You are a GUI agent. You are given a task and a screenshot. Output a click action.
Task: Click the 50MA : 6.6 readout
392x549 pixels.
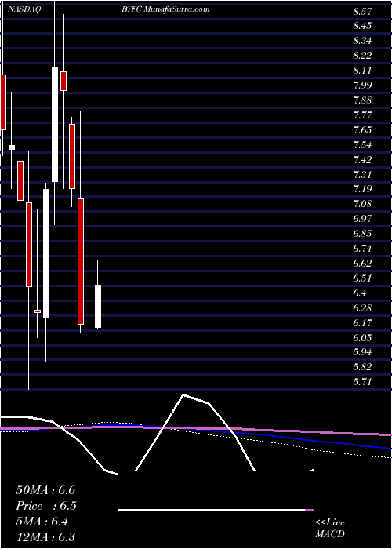click(x=45, y=490)
